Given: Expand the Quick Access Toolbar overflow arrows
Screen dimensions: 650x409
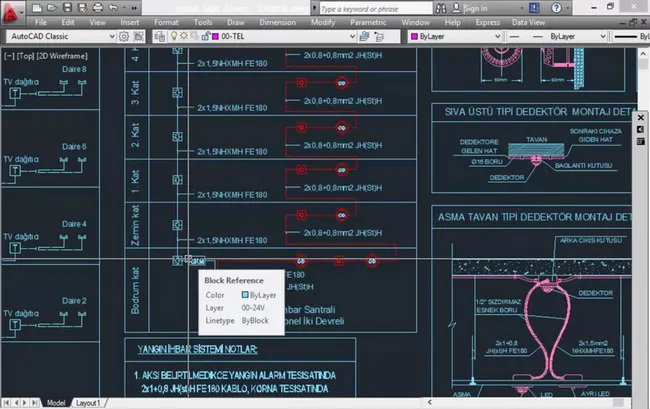Looking at the screenshot, I should [134, 8].
